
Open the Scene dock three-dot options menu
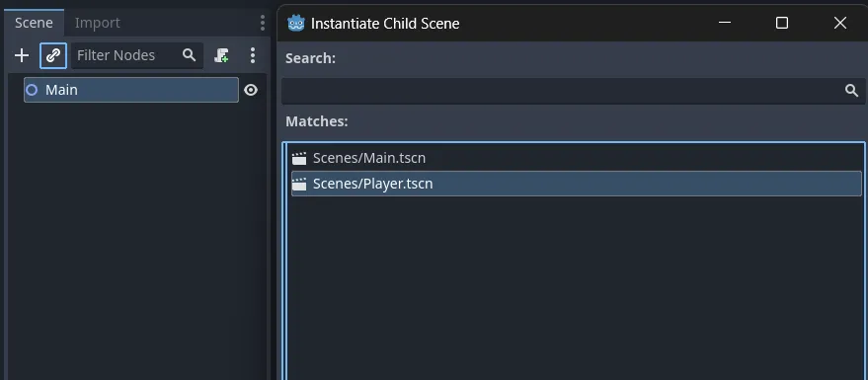pyautogui.click(x=253, y=55)
